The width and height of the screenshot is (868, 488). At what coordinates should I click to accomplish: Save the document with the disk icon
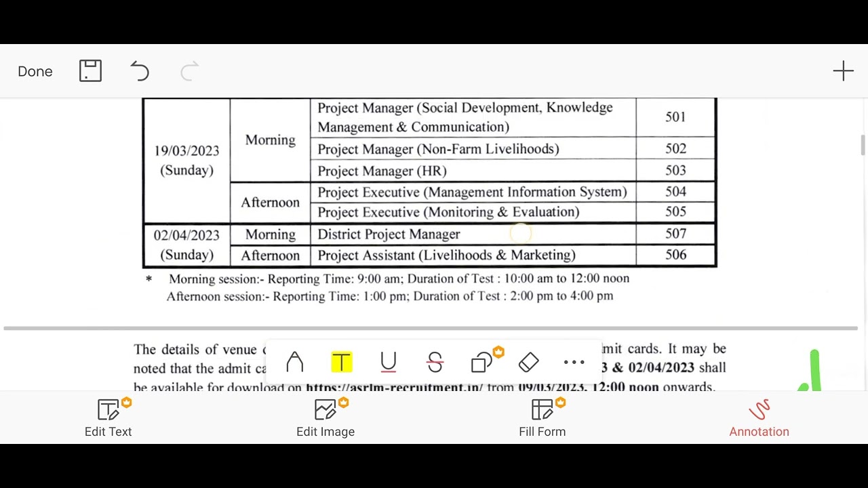90,70
